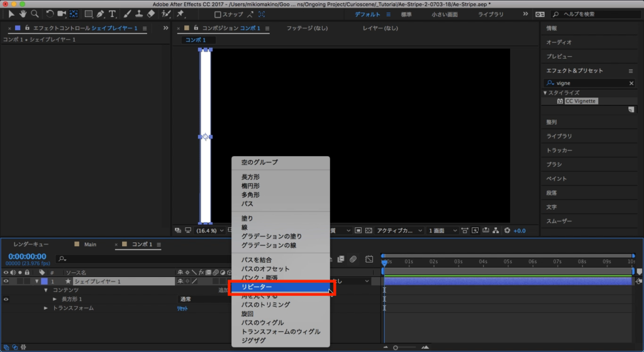Switch to the Main timeline tab
644x352 pixels.
[90, 244]
